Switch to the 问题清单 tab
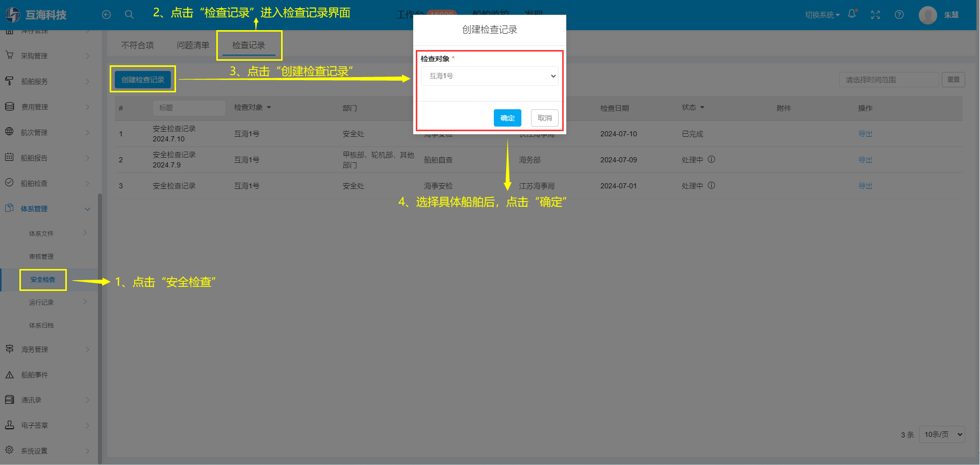 point(193,45)
